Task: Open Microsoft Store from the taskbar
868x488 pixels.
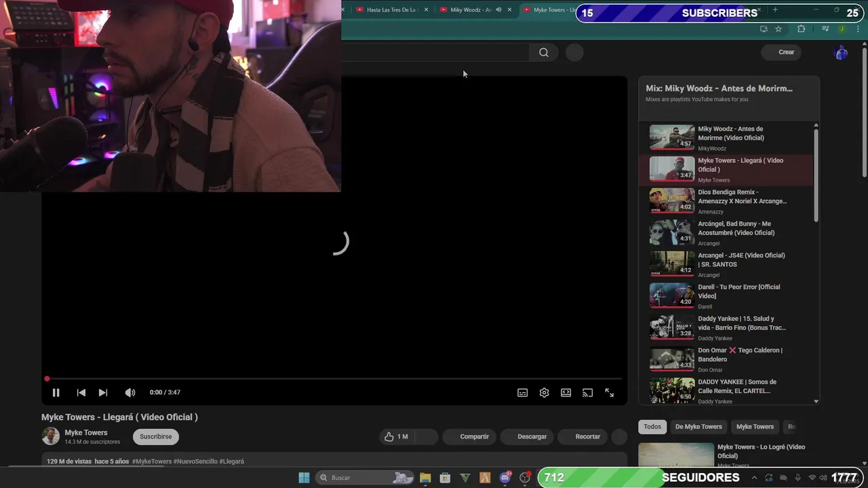Action: point(445,478)
